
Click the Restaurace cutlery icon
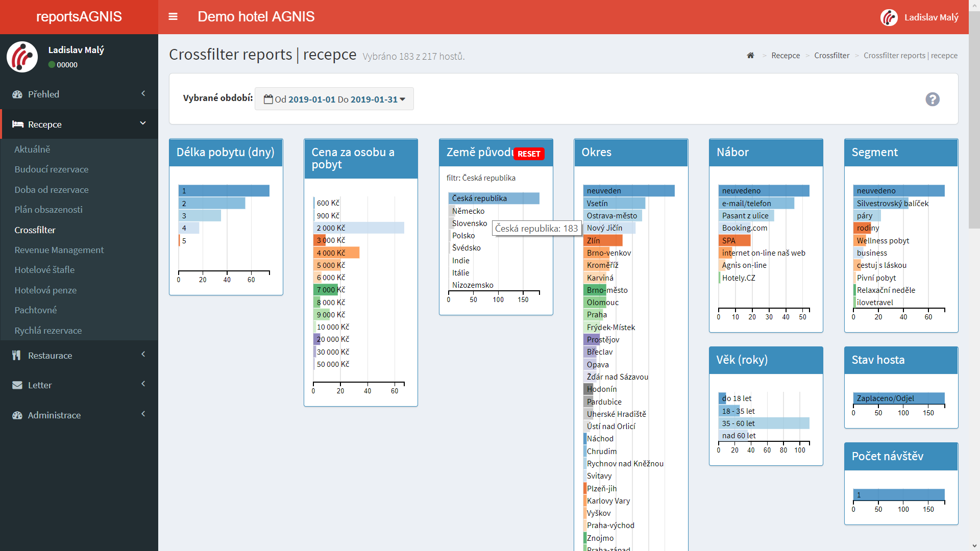pyautogui.click(x=17, y=356)
